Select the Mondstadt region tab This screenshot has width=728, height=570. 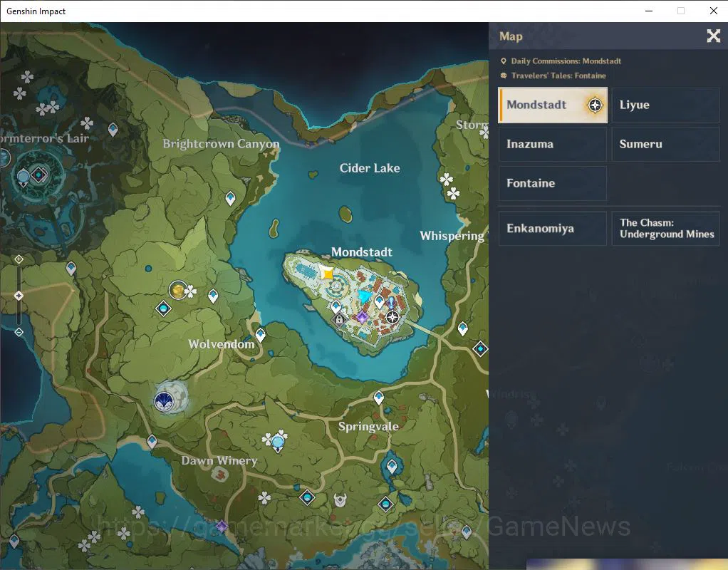pyautogui.click(x=553, y=105)
